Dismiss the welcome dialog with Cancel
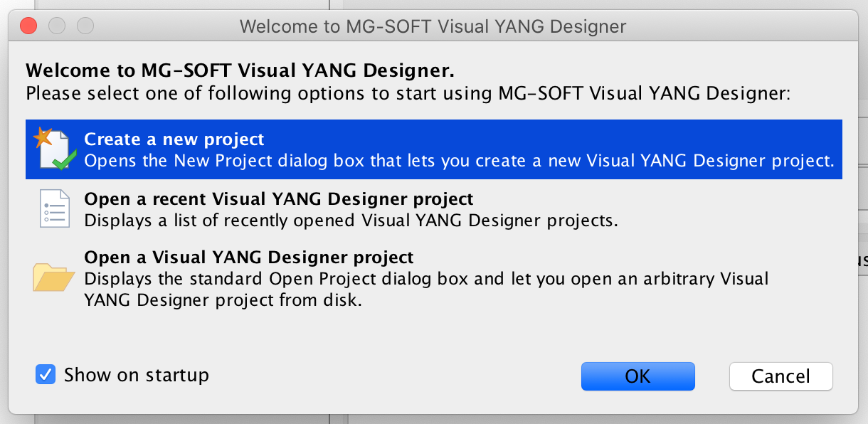 click(x=780, y=376)
